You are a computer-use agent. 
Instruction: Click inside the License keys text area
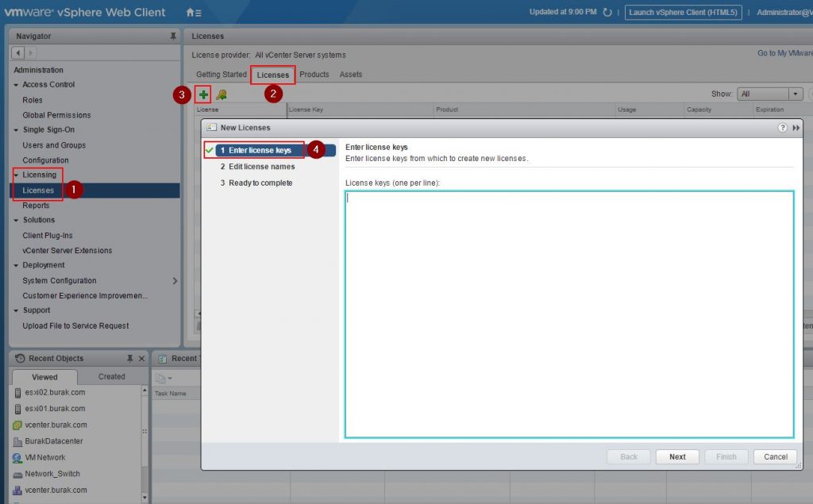568,314
